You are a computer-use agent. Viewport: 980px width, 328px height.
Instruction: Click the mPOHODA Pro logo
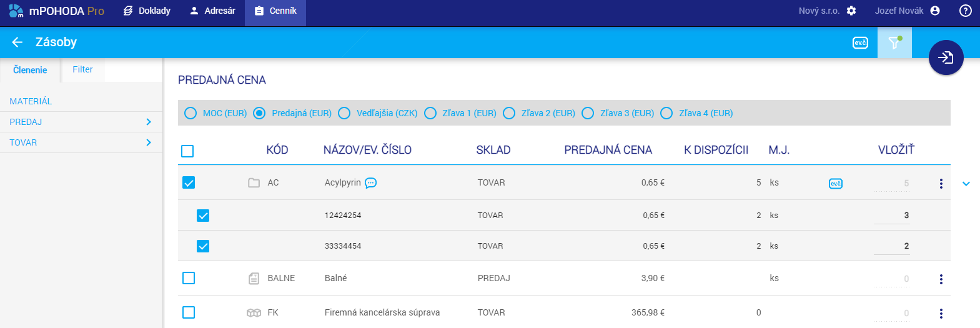(x=56, y=11)
